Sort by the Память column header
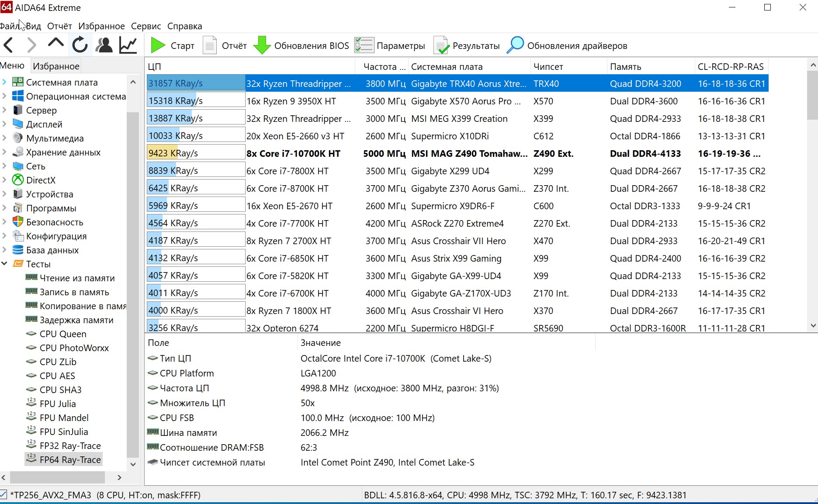 pos(625,66)
